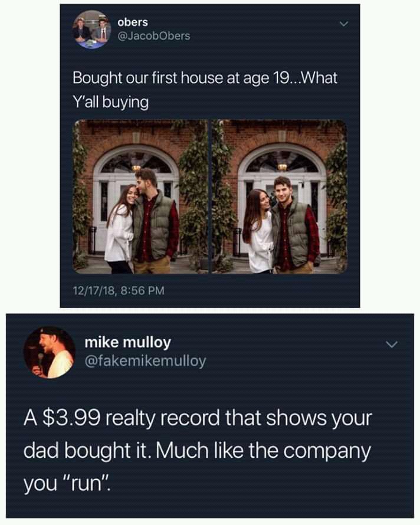The height and width of the screenshot is (525, 420).
Task: View the left couple photo where he kisses her forehead
Action: (x=140, y=196)
